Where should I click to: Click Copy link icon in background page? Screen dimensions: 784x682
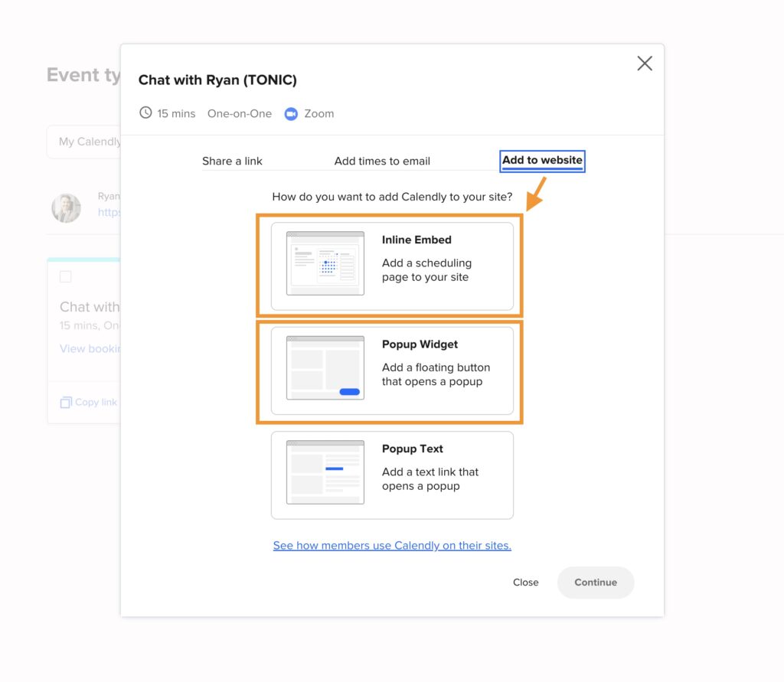[x=66, y=403]
